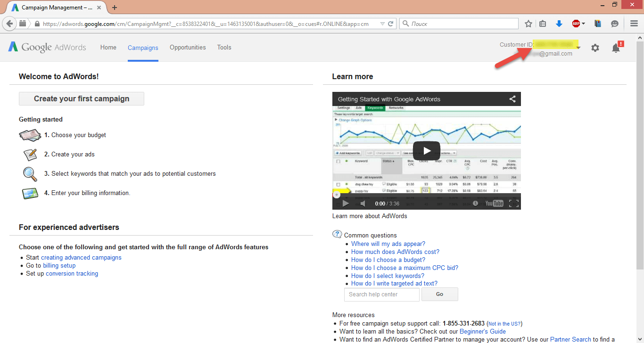Mute the video with speaker icon
Screen dimensions: 644x343
[363, 204]
